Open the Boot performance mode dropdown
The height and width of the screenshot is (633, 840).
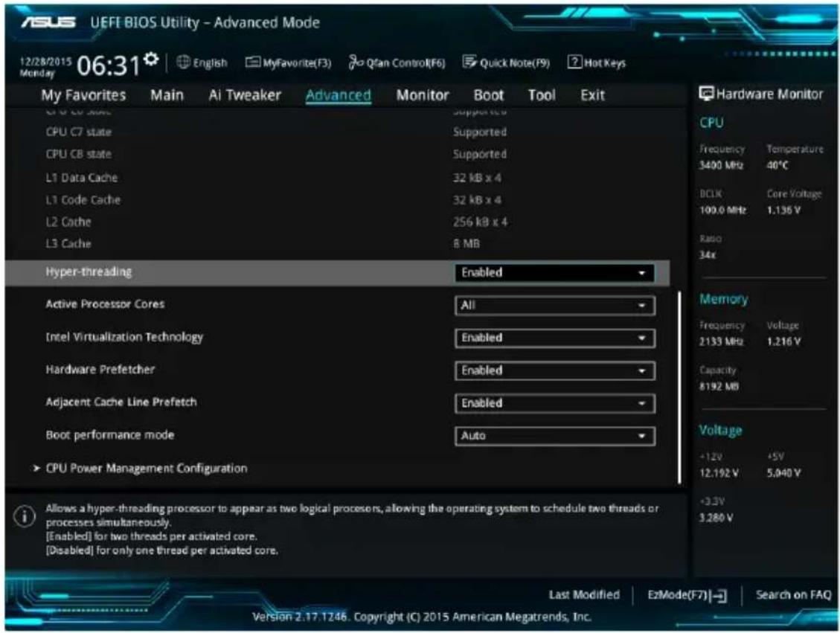click(554, 436)
